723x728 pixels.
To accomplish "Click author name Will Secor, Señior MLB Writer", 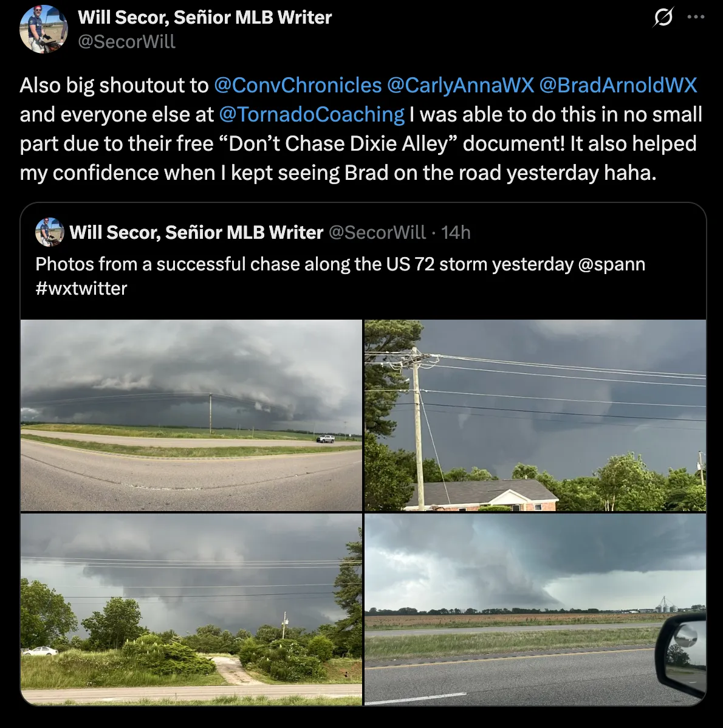I will (205, 17).
